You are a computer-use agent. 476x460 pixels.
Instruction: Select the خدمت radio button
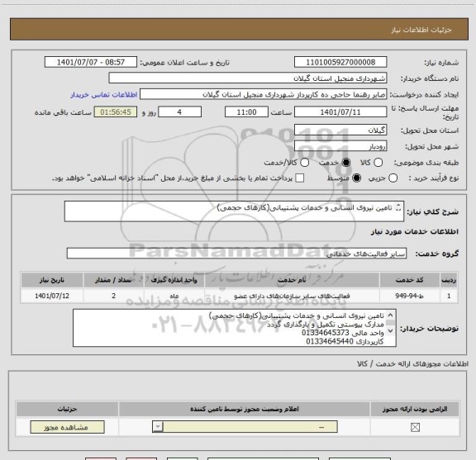point(346,163)
